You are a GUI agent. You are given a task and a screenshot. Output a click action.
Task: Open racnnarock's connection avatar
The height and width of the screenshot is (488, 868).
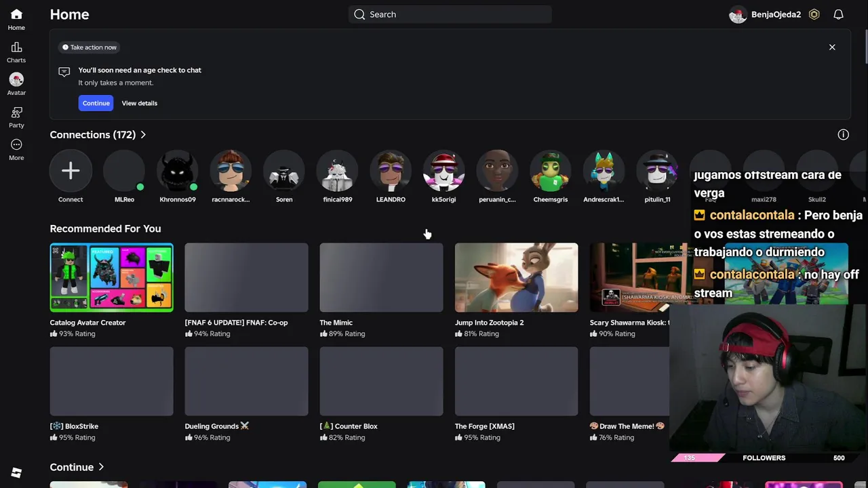pyautogui.click(x=231, y=171)
